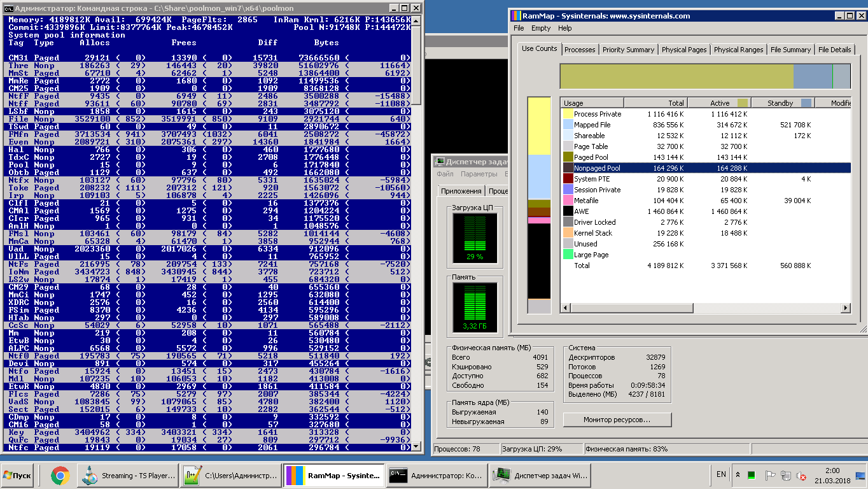868x489 pixels.
Task: Click the Монитор ресурсов button
Action: point(617,420)
